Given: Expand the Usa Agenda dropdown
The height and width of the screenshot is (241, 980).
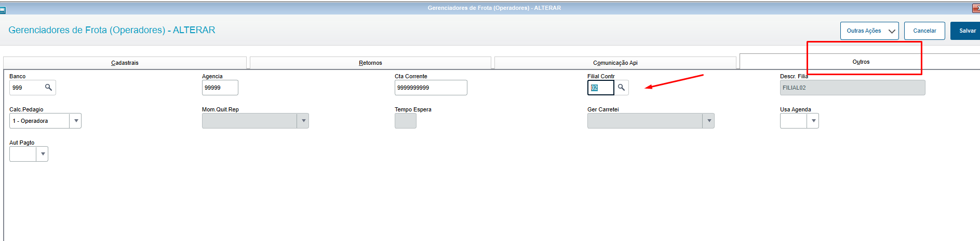Looking at the screenshot, I should (x=813, y=121).
